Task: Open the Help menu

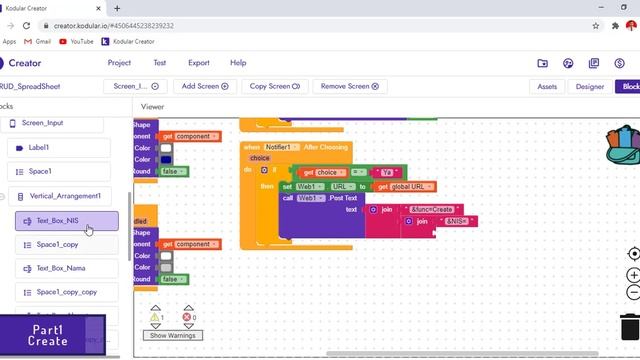Action: tap(238, 63)
